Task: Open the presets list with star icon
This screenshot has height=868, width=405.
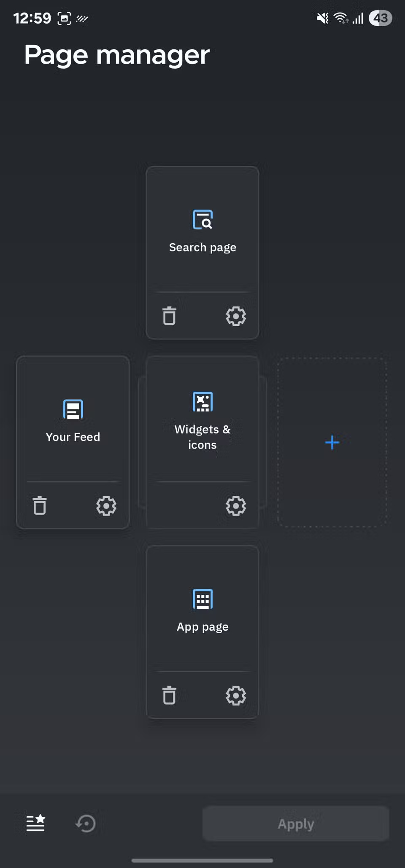Action: coord(35,823)
